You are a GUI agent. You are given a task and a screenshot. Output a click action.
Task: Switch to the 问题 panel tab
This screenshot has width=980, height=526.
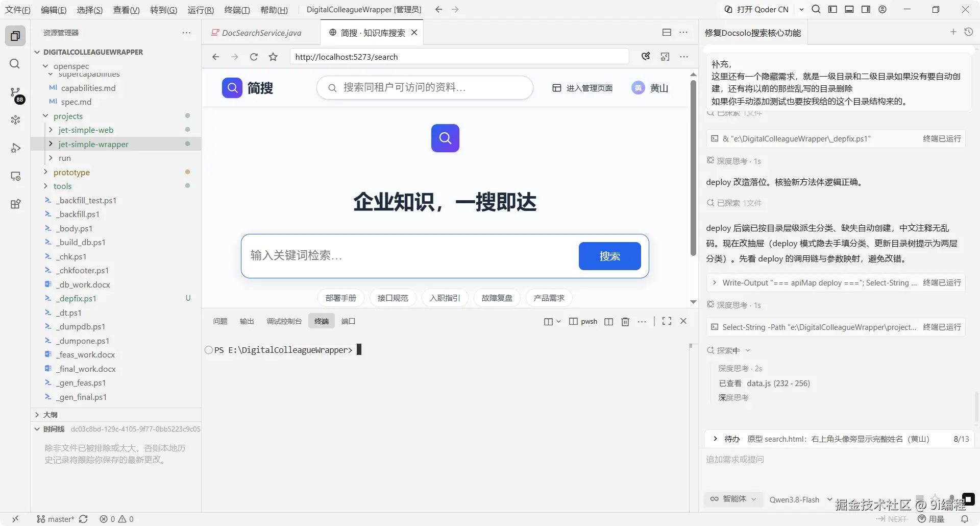(220, 321)
